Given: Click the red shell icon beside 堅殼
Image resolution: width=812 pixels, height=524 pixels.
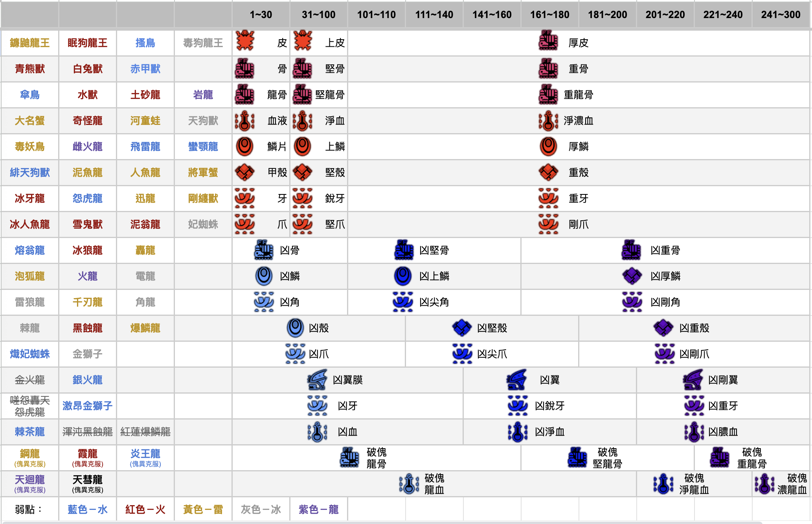Looking at the screenshot, I should [x=303, y=172].
